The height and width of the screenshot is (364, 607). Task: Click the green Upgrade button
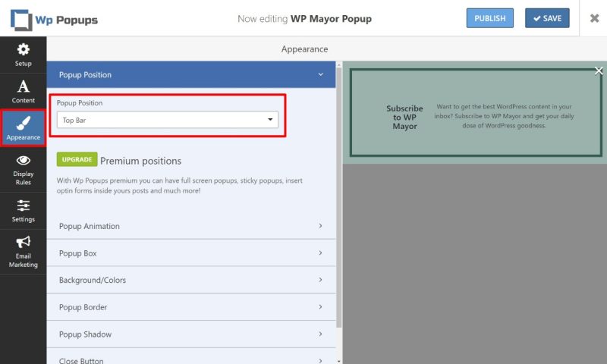77,159
